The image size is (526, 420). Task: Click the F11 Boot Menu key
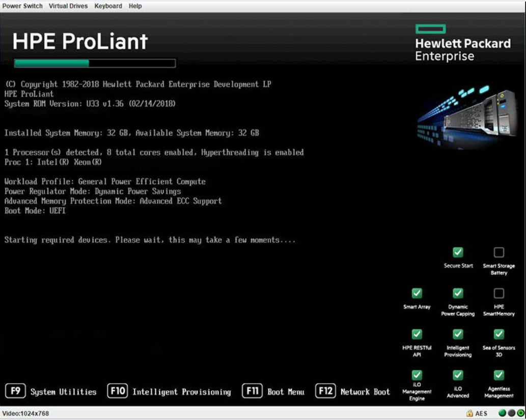(252, 391)
